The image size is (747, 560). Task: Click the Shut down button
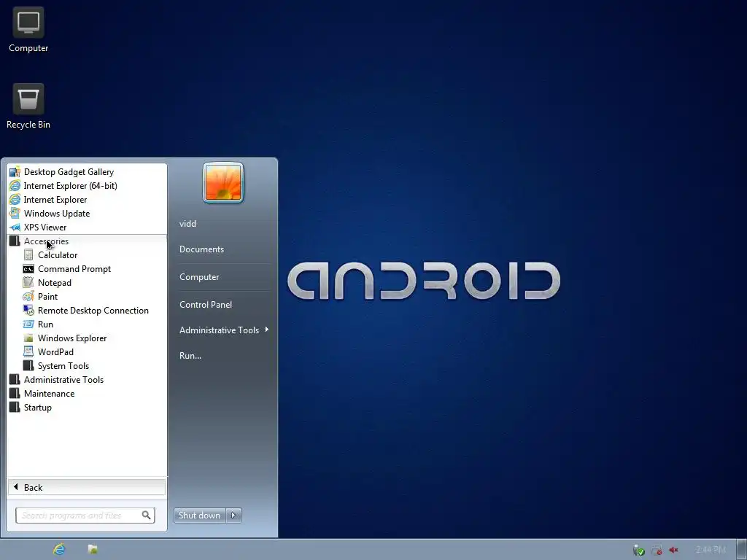200,516
